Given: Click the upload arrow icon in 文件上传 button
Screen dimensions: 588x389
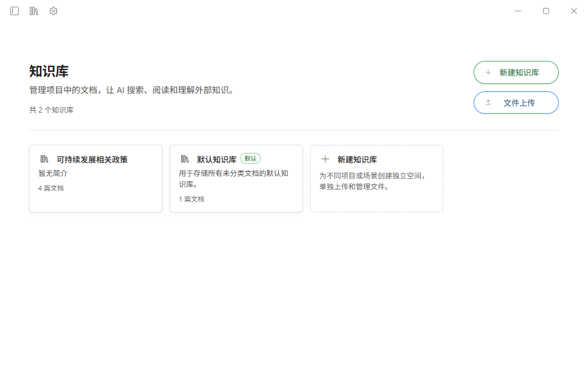Looking at the screenshot, I should (488, 102).
